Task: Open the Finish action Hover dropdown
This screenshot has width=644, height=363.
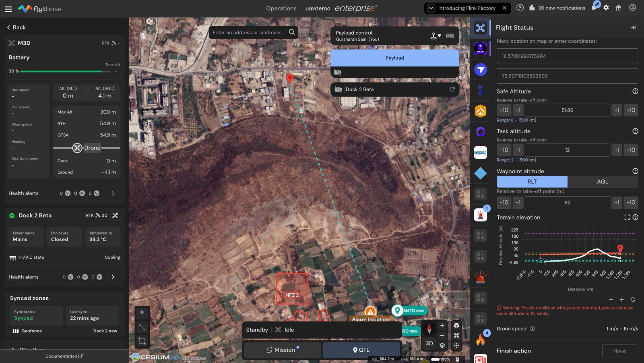Action: [620, 351]
